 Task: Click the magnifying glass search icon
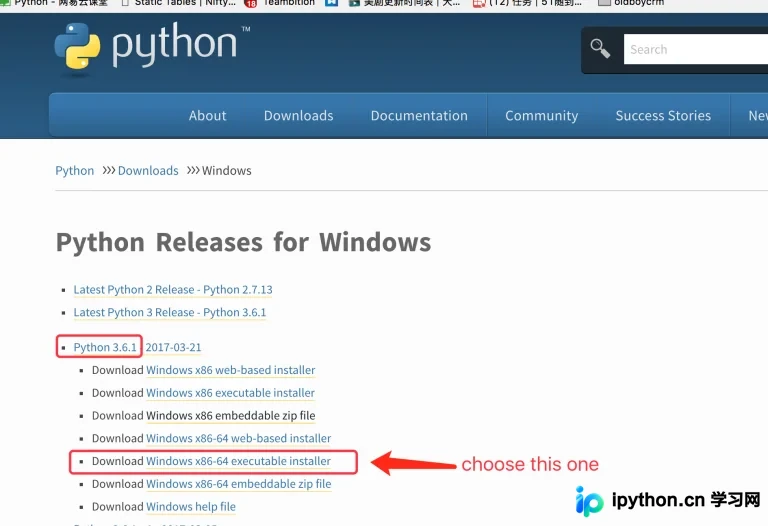pyautogui.click(x=600, y=48)
